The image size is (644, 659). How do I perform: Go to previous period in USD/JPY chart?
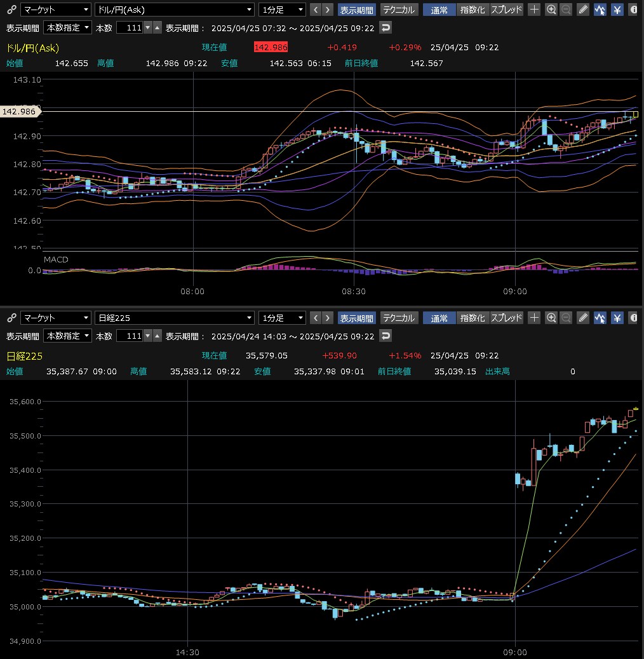pyautogui.click(x=316, y=10)
